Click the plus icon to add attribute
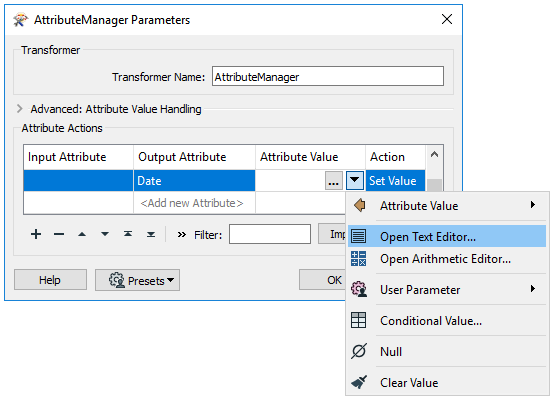554x401 pixels. tap(36, 234)
